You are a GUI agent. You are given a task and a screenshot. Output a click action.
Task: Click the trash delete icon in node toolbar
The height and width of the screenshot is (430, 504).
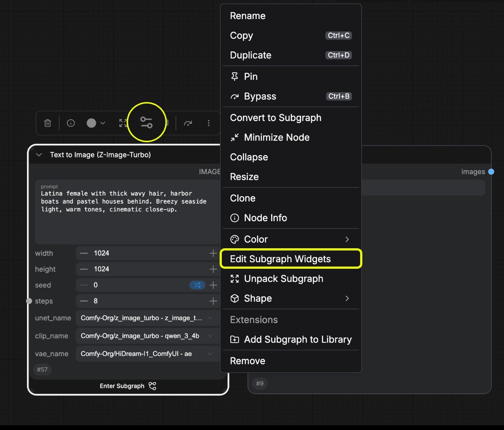(x=48, y=123)
